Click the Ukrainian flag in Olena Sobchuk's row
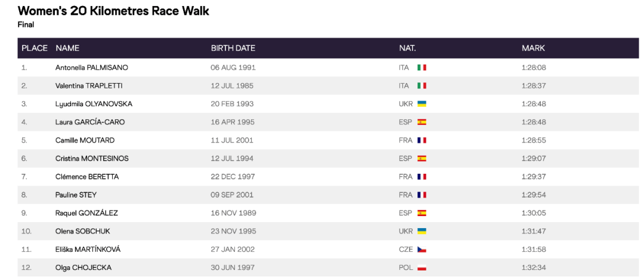Screen dimensions: 644x280 point(422,231)
